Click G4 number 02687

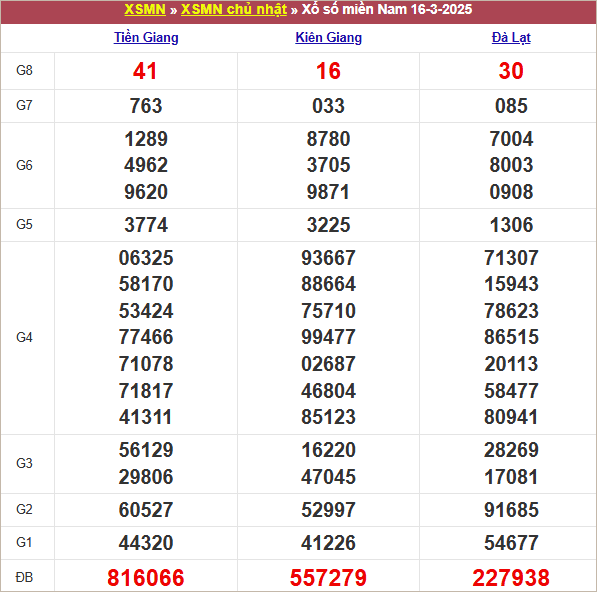click(328, 364)
